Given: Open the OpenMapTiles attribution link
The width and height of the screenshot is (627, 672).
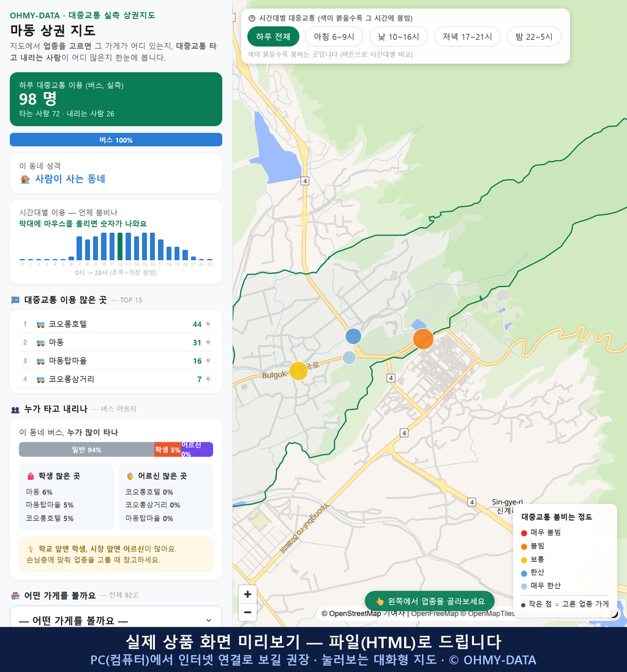Looking at the screenshot, I should point(487,614).
